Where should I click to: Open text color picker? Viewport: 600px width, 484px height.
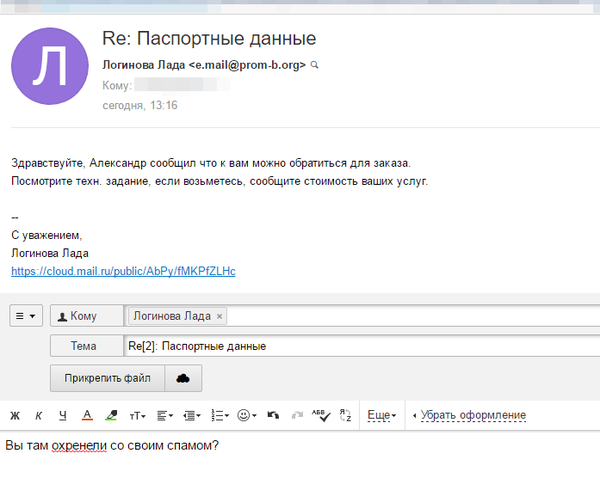tap(87, 415)
